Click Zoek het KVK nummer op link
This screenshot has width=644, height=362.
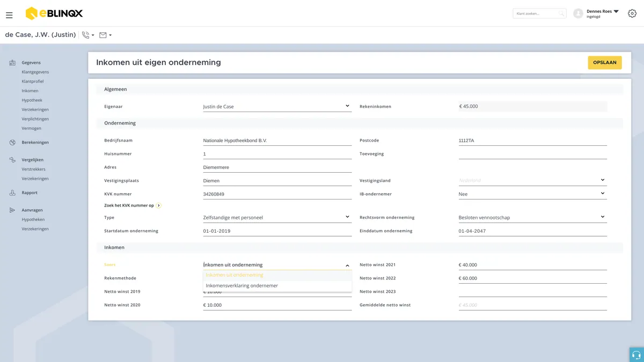point(129,205)
